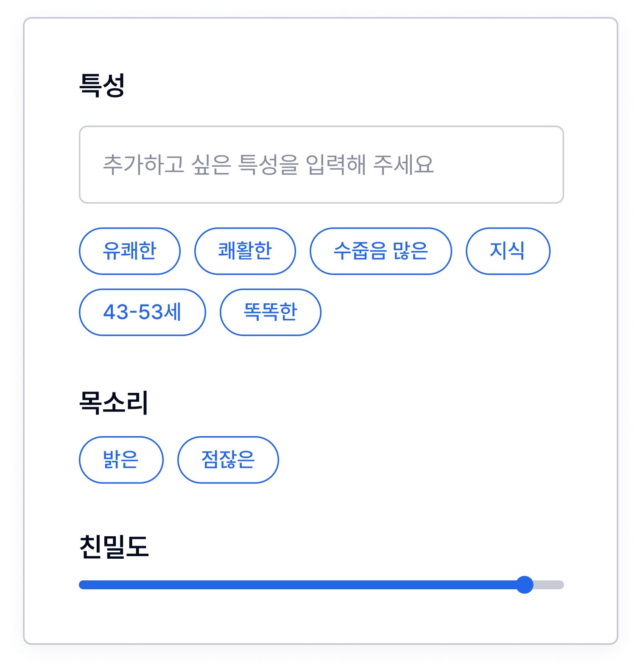Screen dimensions: 640x672
Task: Add the shy 수줍음 많은 tag
Action: pyautogui.click(x=381, y=251)
